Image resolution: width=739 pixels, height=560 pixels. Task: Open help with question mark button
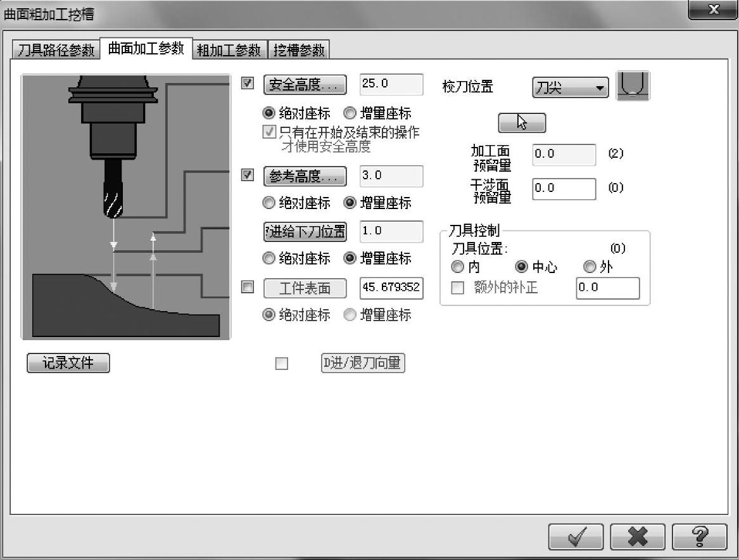click(699, 537)
